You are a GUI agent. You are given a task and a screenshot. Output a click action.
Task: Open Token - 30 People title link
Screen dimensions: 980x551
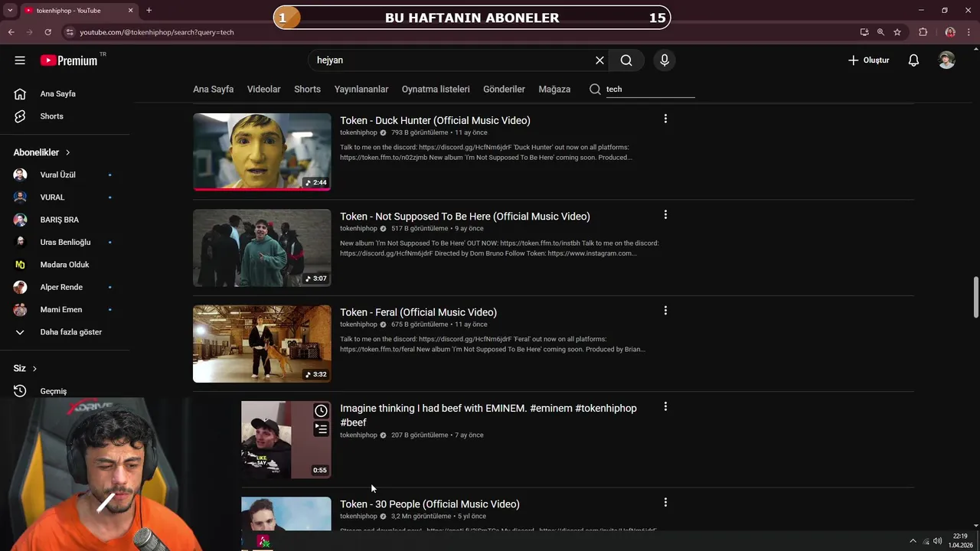pos(430,504)
